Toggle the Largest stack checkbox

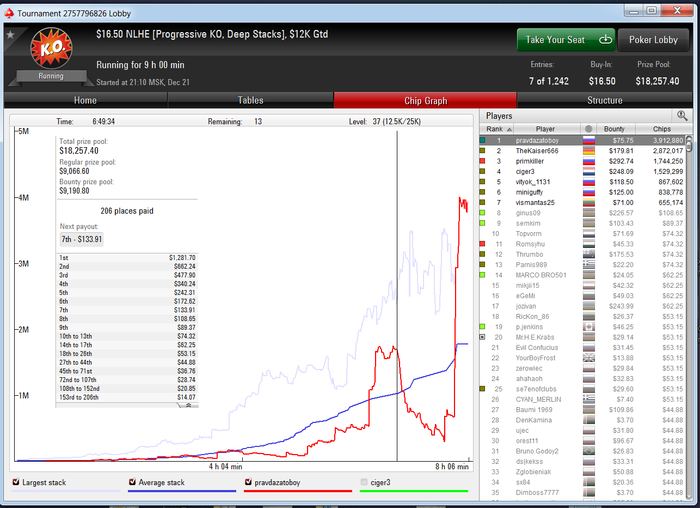click(16, 482)
